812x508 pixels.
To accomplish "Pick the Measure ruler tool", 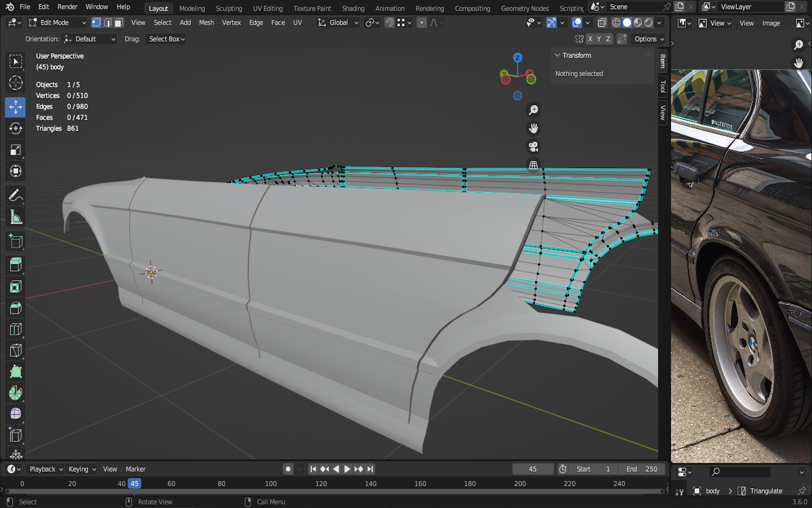I will (x=15, y=218).
